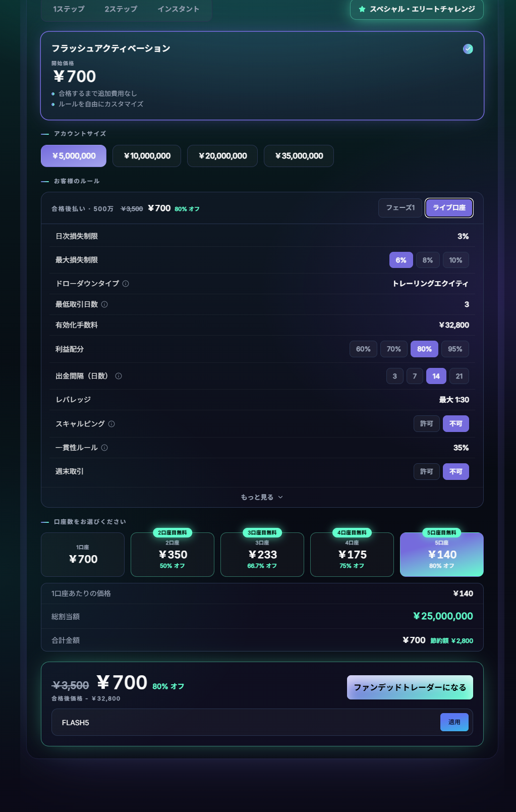Open info icon next to 最低取引日数
516x812 pixels.
click(x=104, y=304)
